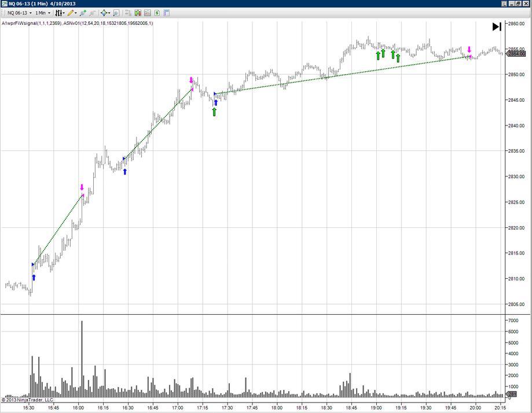532x413 pixels.
Task: Click the greyed pink pin toolbar icon
Action: pos(92,13)
